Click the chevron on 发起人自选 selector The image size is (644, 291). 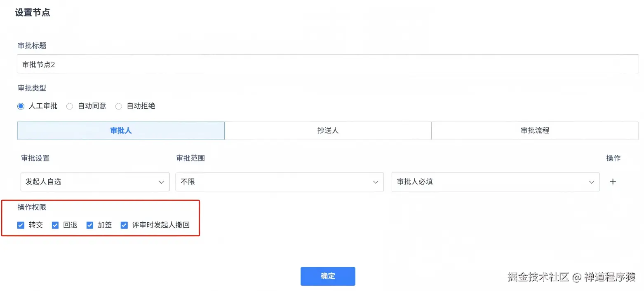[162, 182]
